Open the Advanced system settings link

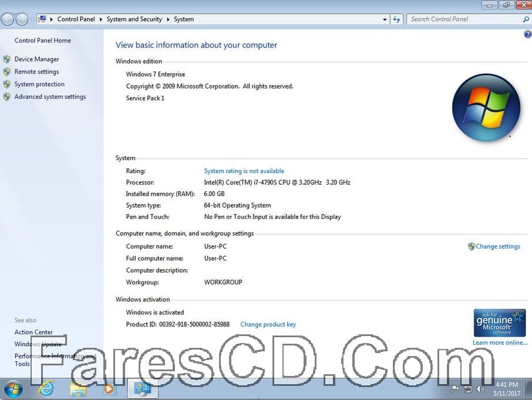tap(50, 97)
